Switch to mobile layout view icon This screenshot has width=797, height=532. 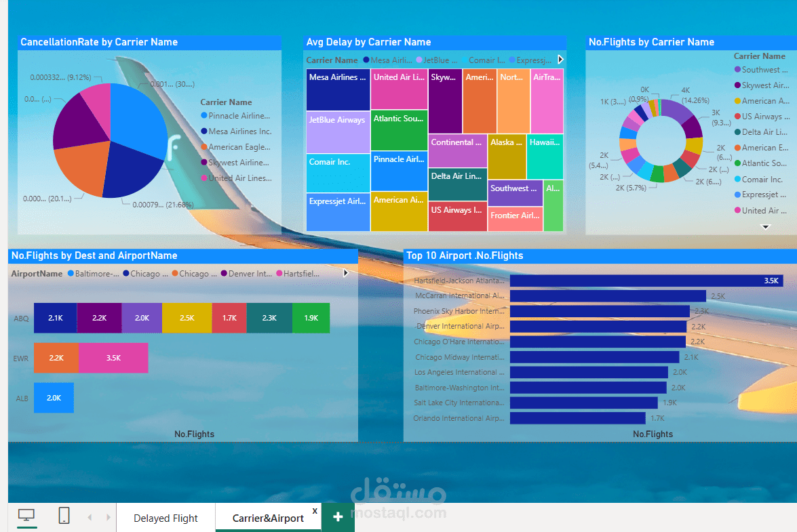point(64,515)
